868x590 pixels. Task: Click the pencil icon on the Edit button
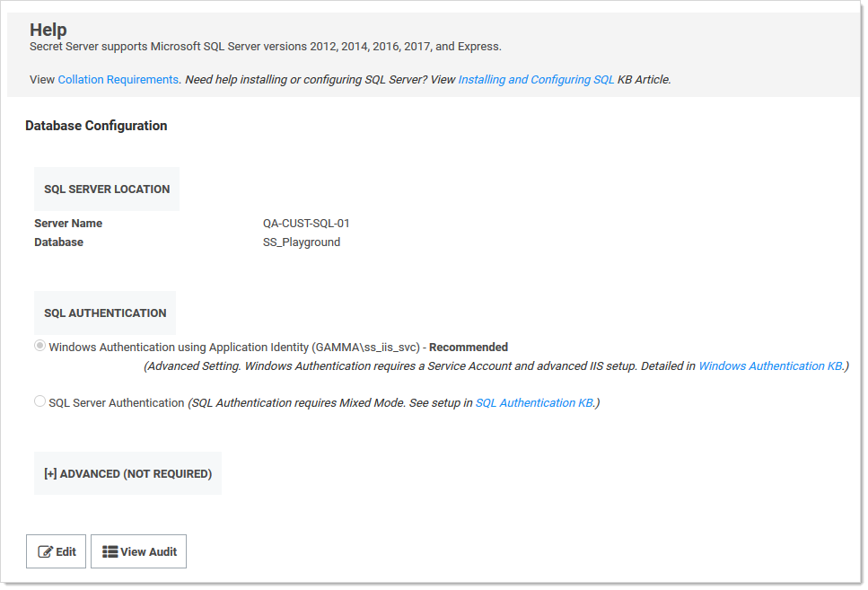click(45, 552)
